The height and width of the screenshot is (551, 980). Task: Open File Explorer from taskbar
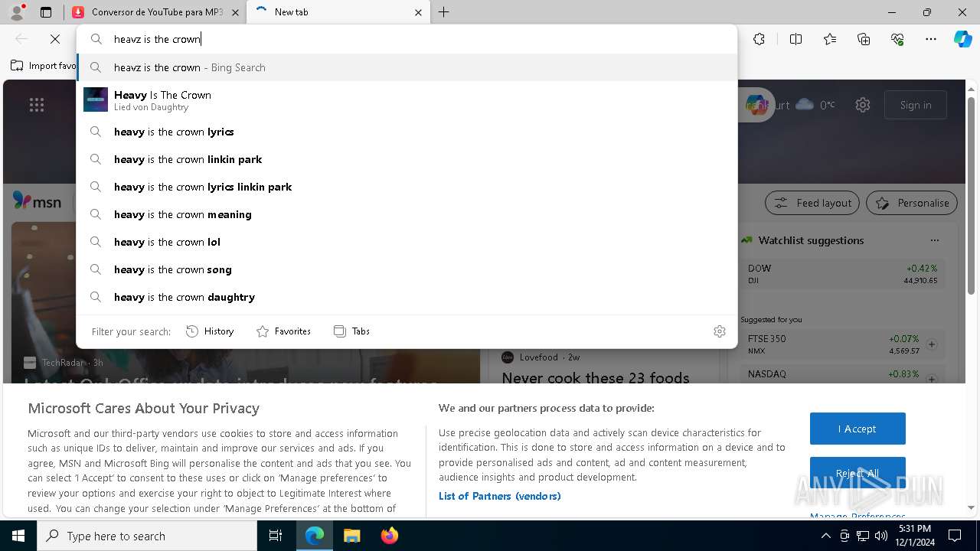click(x=351, y=536)
